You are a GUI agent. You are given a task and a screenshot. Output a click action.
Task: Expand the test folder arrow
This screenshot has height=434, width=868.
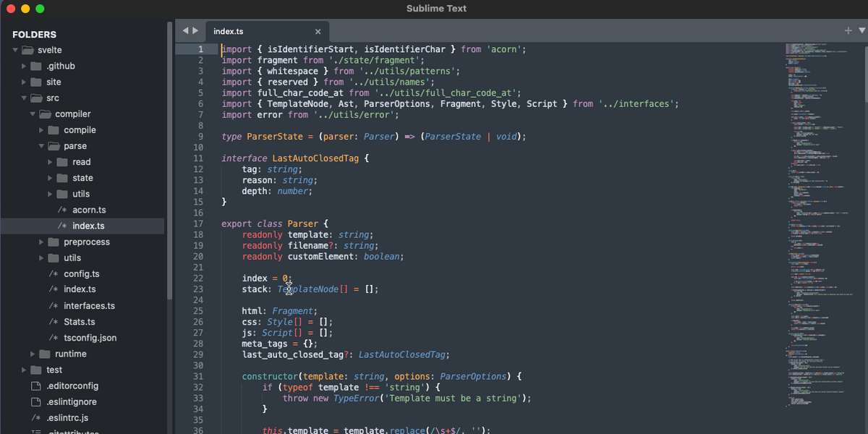pyautogui.click(x=24, y=370)
